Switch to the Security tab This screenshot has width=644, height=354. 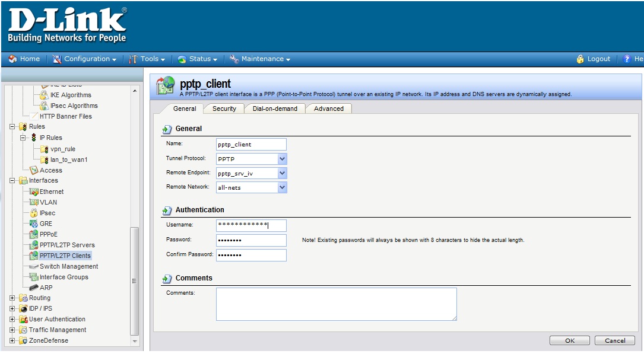click(x=224, y=109)
